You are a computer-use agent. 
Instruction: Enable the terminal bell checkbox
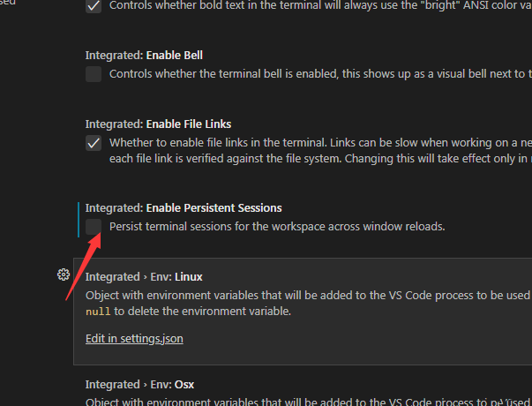click(x=94, y=74)
